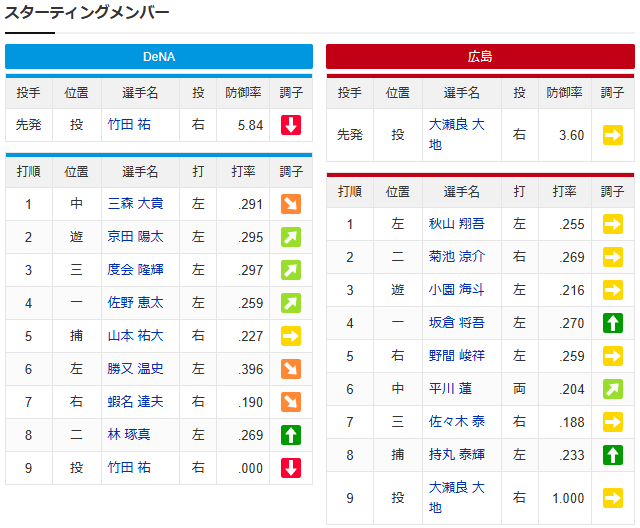Open player link 坂倉 将吾

(x=456, y=323)
